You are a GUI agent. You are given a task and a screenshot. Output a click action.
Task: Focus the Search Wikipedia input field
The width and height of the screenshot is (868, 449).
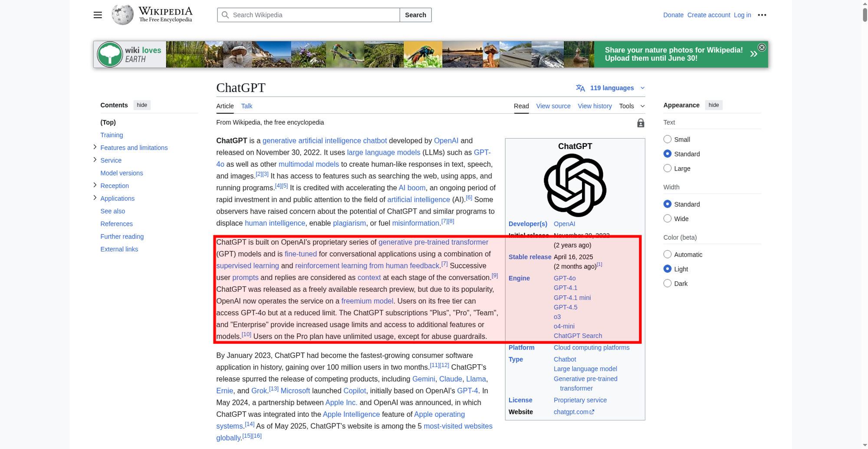[x=308, y=15]
